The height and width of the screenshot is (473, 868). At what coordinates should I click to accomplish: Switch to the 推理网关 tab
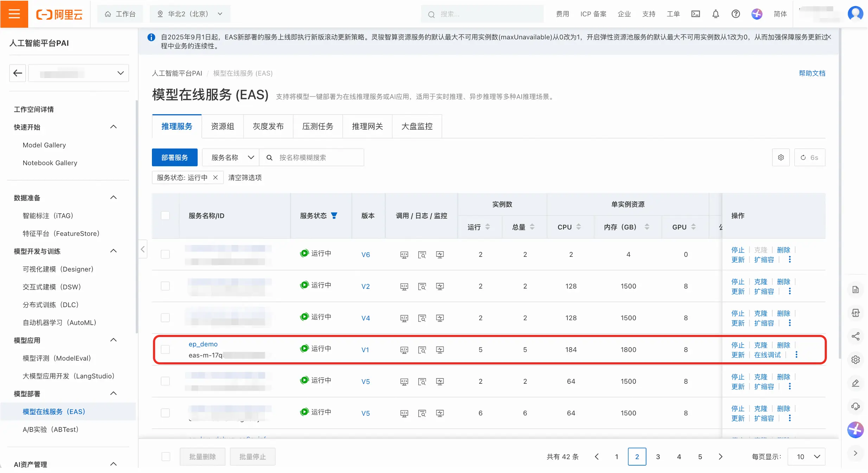tap(367, 126)
